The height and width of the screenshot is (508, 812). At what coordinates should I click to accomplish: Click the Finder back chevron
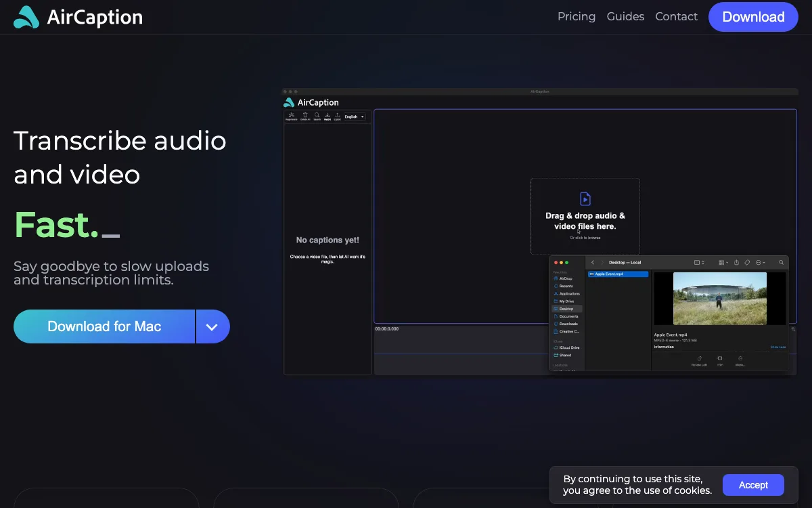(x=593, y=262)
